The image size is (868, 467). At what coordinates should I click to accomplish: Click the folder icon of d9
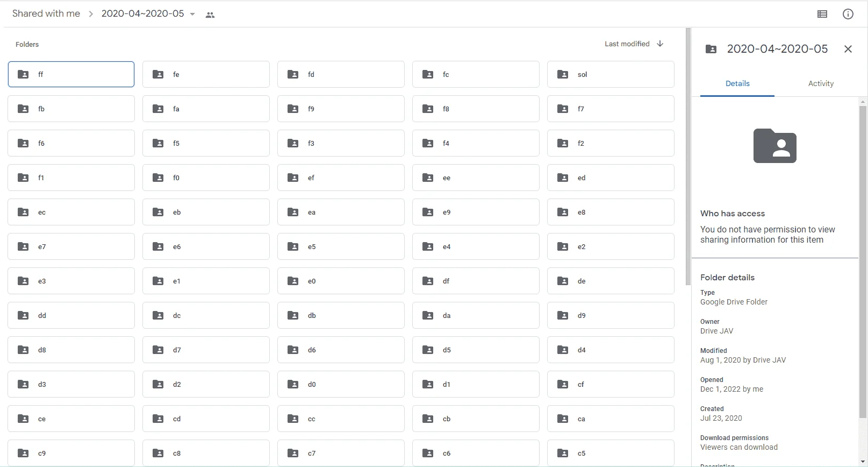pos(563,315)
